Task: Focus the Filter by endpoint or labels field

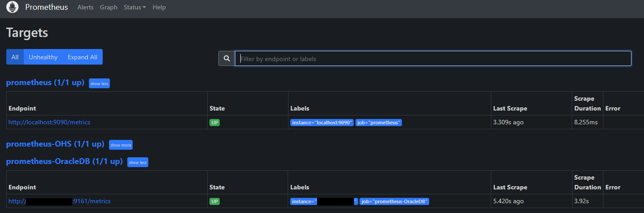Action: pos(433,58)
